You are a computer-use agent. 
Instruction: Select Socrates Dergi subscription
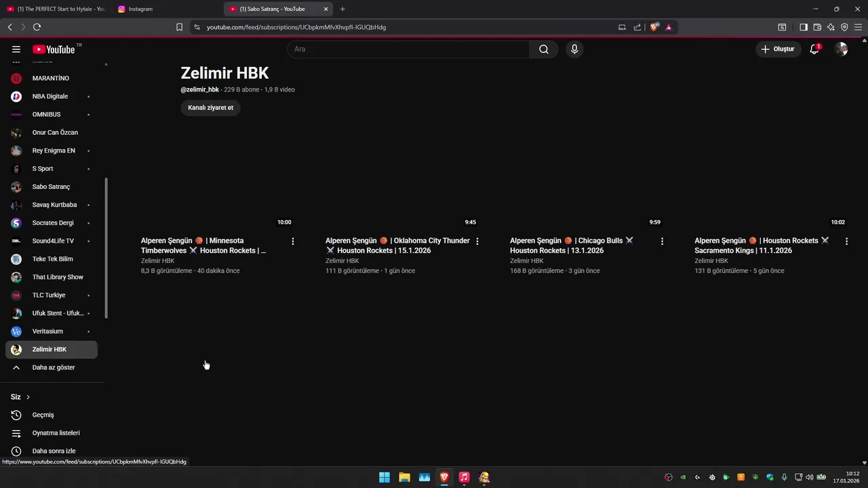coord(52,223)
